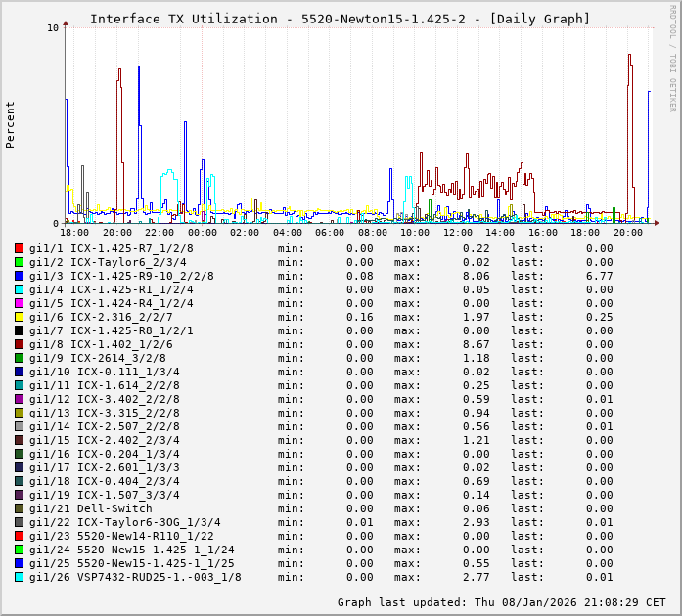Click the swatch for gi1/17 ICX-2.601_1/3/3
This screenshot has width=682, height=616.
coord(19,467)
